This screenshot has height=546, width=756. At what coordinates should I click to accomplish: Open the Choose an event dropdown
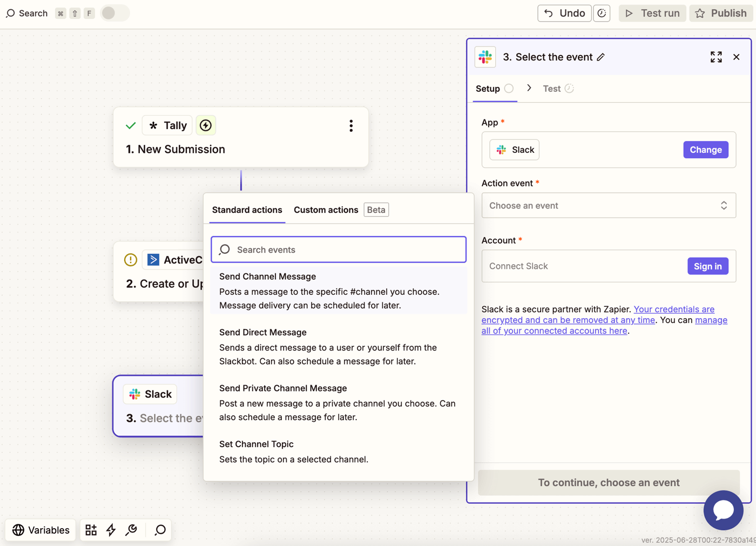click(x=609, y=206)
